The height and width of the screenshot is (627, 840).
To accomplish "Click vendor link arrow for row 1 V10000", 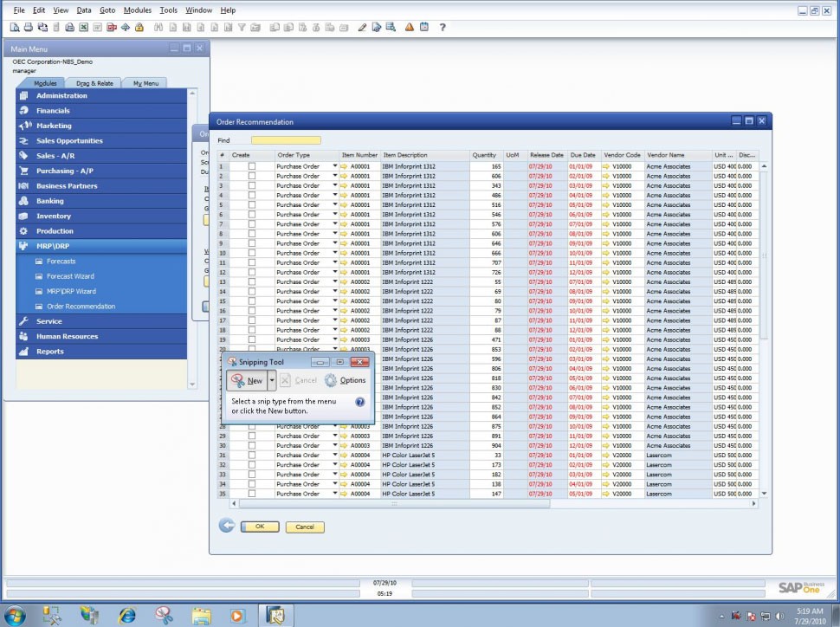I will pos(606,166).
